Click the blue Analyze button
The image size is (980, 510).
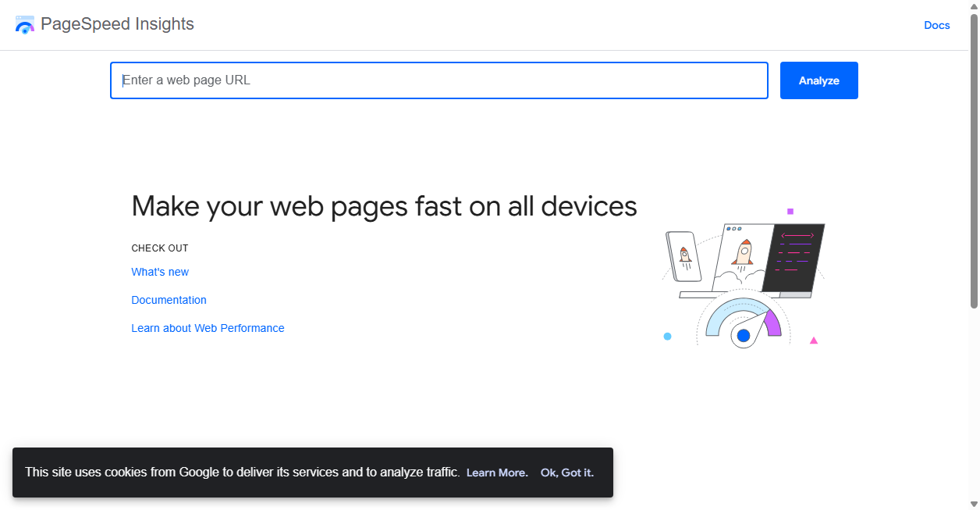819,80
